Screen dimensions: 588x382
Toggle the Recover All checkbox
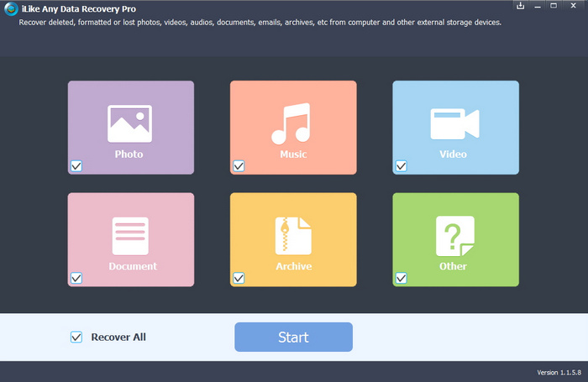click(76, 338)
